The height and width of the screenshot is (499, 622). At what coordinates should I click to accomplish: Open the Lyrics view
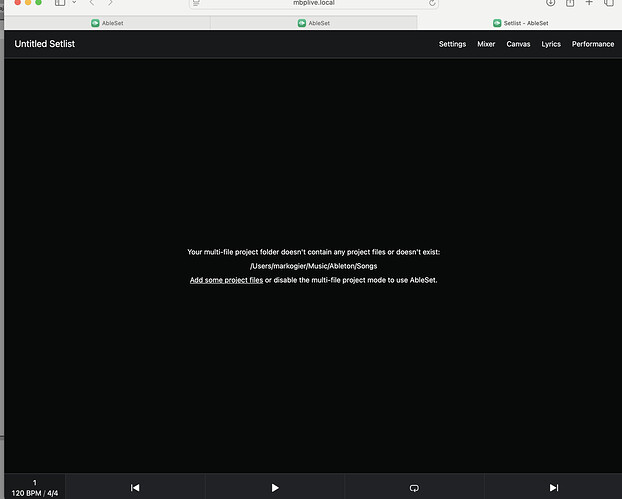point(551,44)
